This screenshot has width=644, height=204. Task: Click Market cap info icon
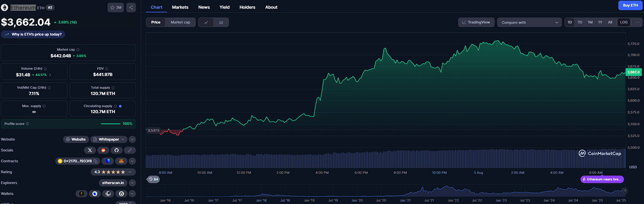click(78, 49)
